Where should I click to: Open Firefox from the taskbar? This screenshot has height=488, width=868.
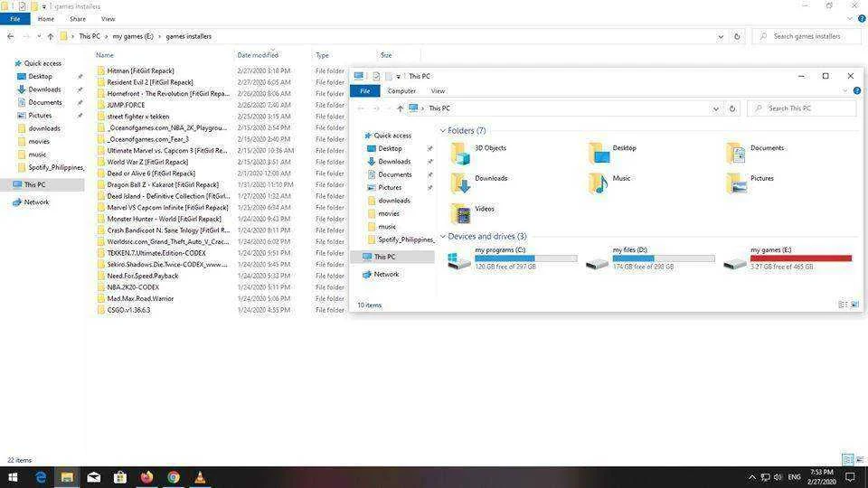[146, 477]
